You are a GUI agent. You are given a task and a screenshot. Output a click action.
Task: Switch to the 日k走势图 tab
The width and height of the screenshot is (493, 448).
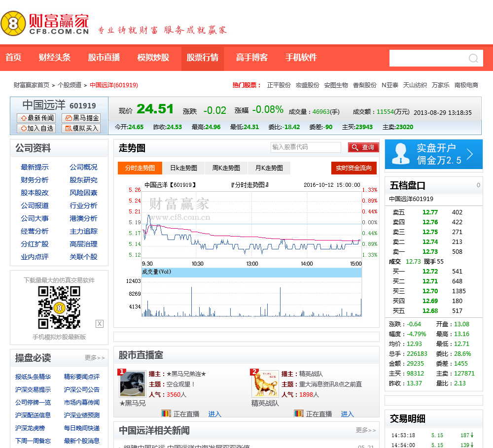pos(183,168)
